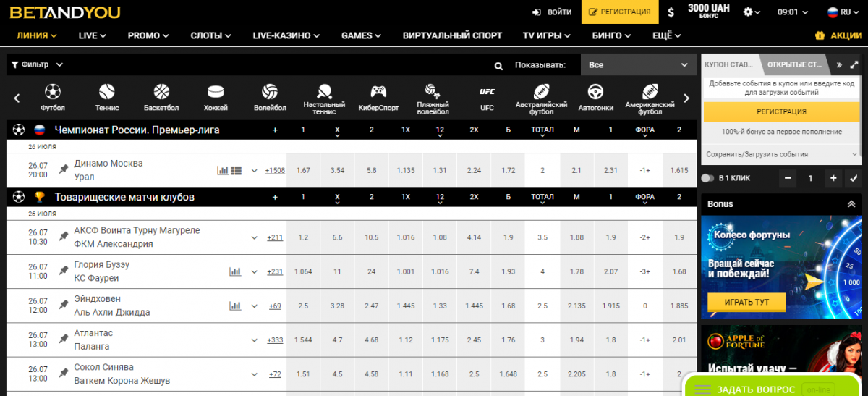
Task: Click РЕГИСТРАЦИЯ in bet slip
Action: pos(781,111)
